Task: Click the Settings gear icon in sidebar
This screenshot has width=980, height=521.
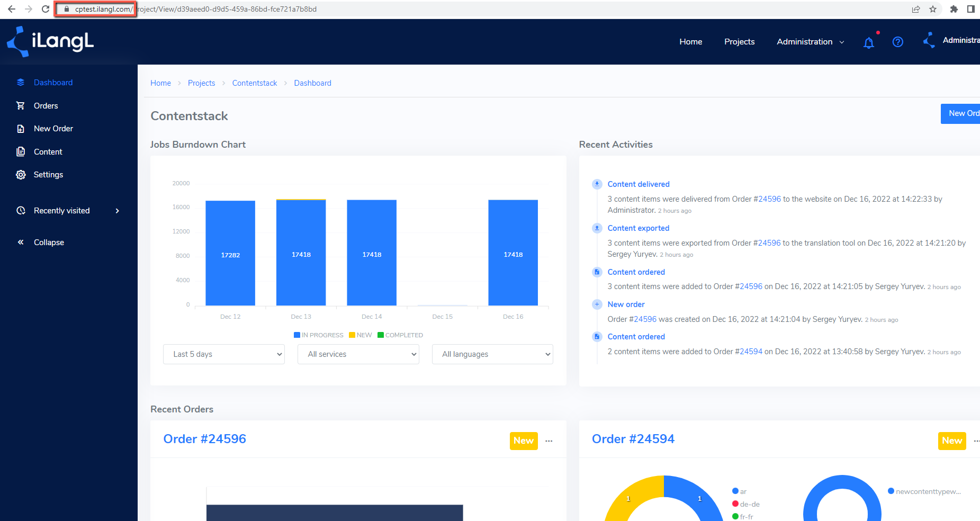Action: [21, 175]
